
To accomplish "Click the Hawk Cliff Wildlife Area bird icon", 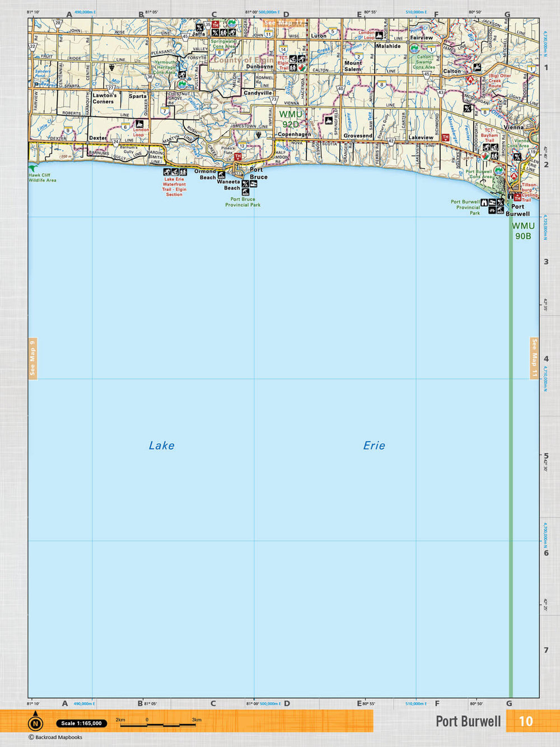I will 33,168.
